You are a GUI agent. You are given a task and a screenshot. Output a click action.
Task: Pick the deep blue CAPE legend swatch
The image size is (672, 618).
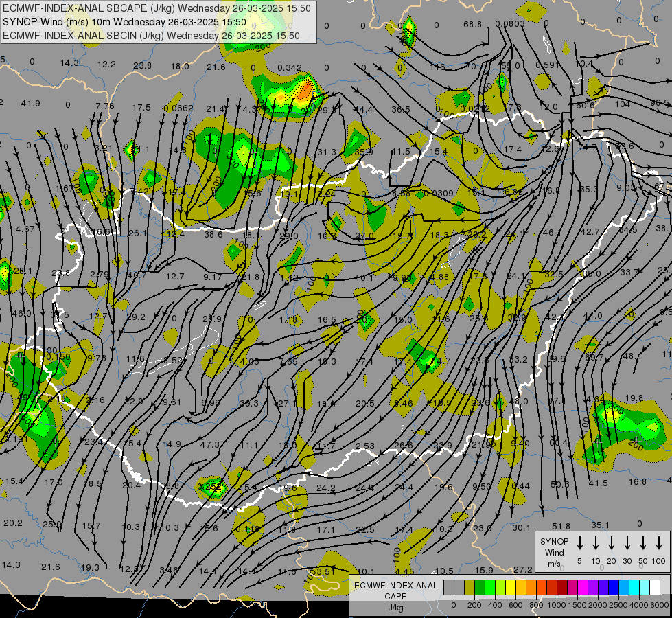coord(614,587)
